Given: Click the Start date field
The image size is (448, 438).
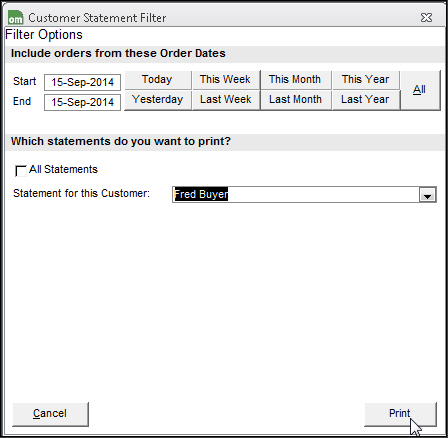Looking at the screenshot, I should tap(82, 82).
